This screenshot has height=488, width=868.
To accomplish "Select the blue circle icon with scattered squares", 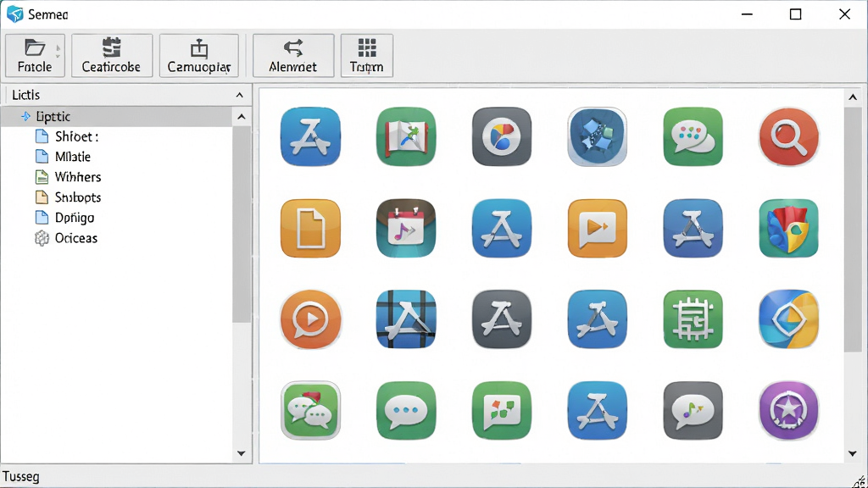I will [598, 136].
